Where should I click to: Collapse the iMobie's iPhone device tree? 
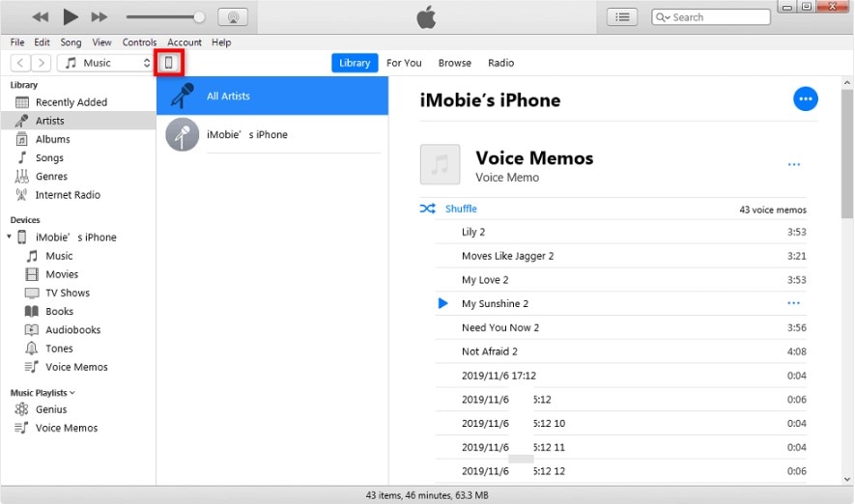click(10, 237)
